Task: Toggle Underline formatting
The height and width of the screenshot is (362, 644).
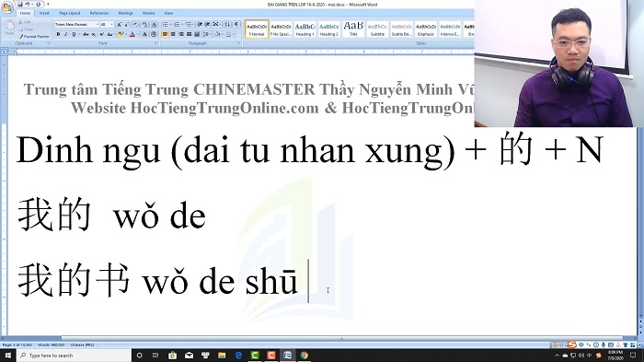Action: 73,34
